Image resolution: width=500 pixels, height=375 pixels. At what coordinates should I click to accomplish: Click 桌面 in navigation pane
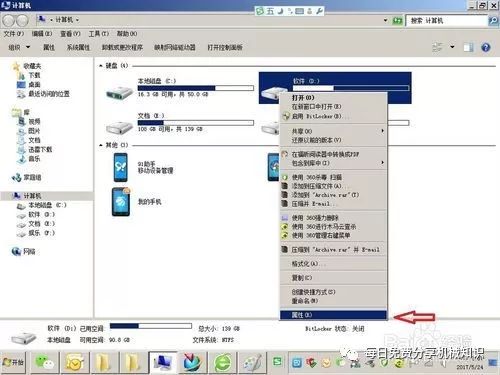point(34,85)
